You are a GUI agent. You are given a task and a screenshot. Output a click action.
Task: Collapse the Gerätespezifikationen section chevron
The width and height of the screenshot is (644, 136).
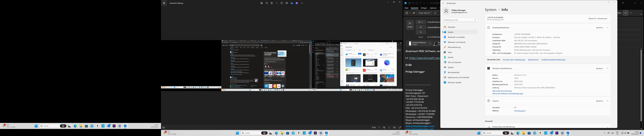pos(608,28)
